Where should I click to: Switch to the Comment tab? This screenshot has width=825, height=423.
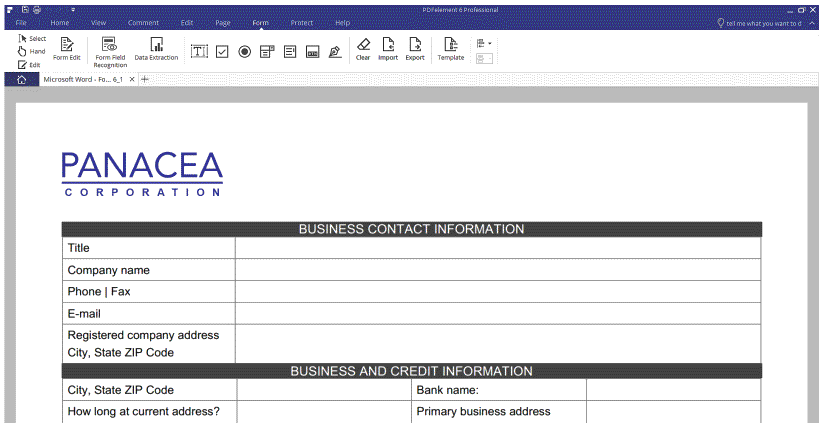click(x=143, y=22)
